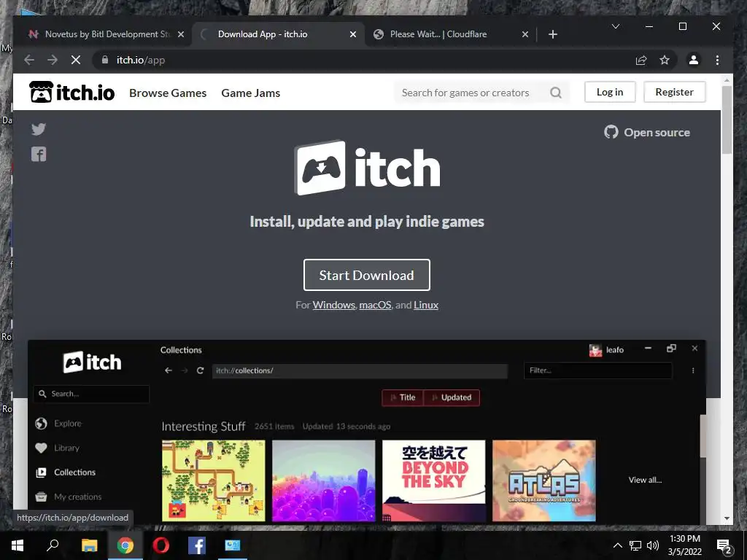Click the large itch app logo
747x560 pixels.
click(367, 168)
